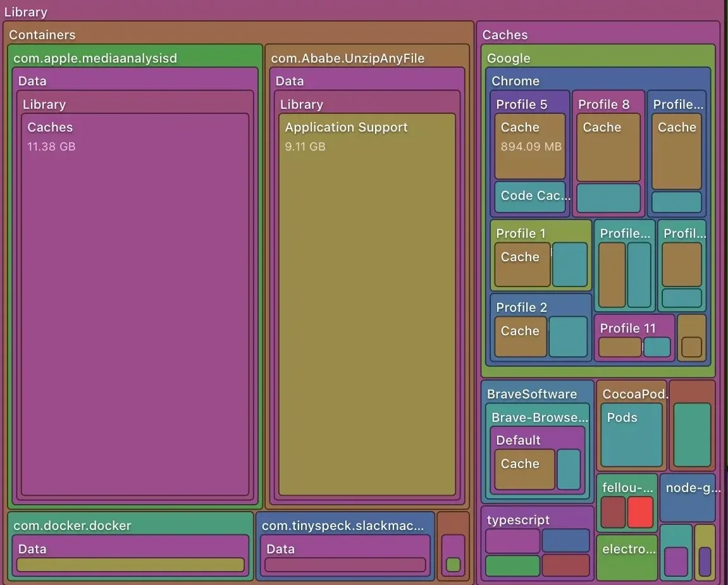The width and height of the screenshot is (728, 585).
Task: Click the Google folder label
Action: (x=509, y=58)
